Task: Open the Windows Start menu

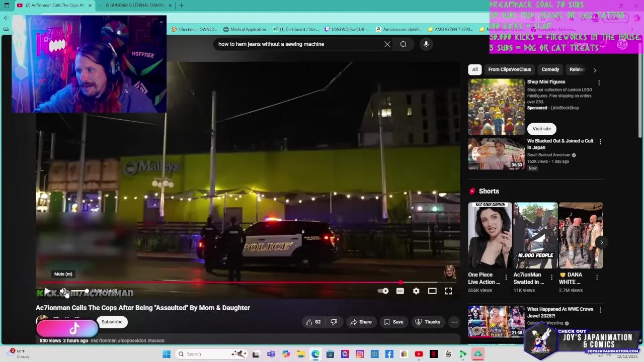Action: coord(167,354)
